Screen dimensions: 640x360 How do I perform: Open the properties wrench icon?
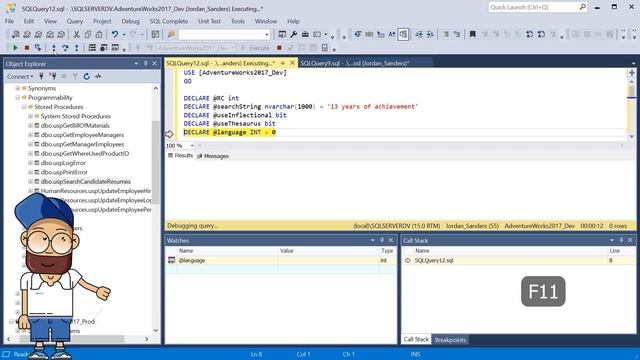293,35
